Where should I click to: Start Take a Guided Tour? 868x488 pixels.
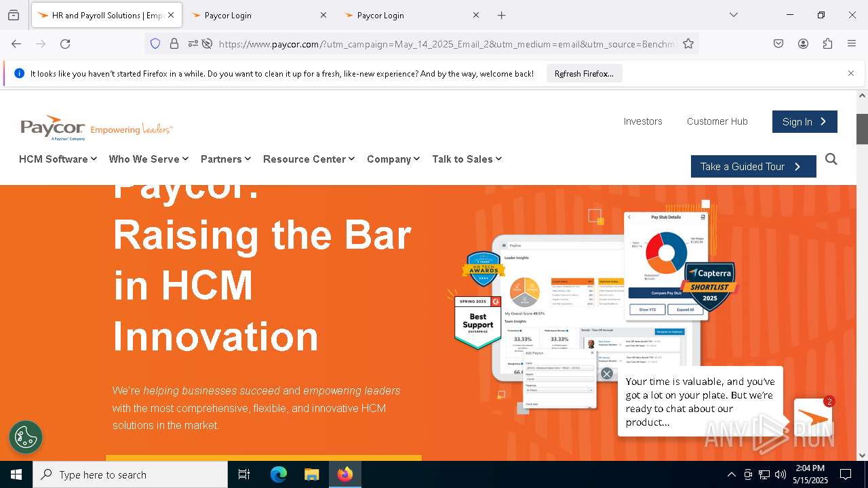753,166
